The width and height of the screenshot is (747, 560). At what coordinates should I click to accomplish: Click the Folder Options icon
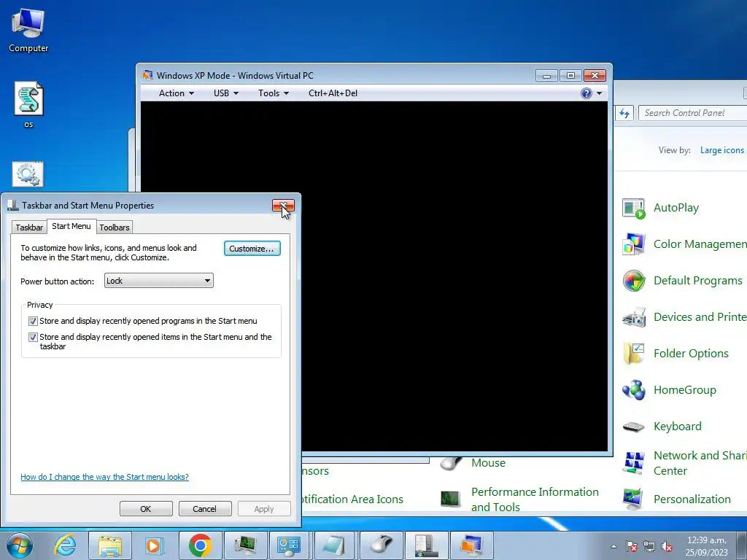(634, 354)
